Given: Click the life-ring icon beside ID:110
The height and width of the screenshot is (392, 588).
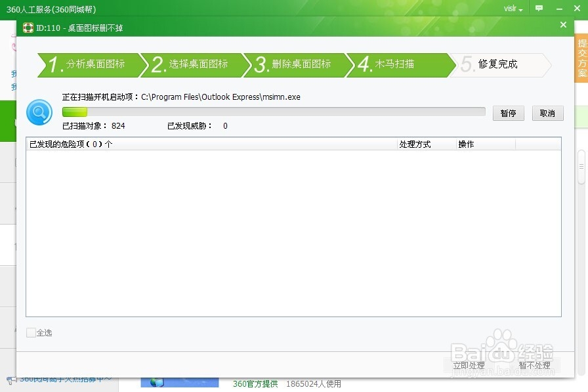Looking at the screenshot, I should pos(28,28).
